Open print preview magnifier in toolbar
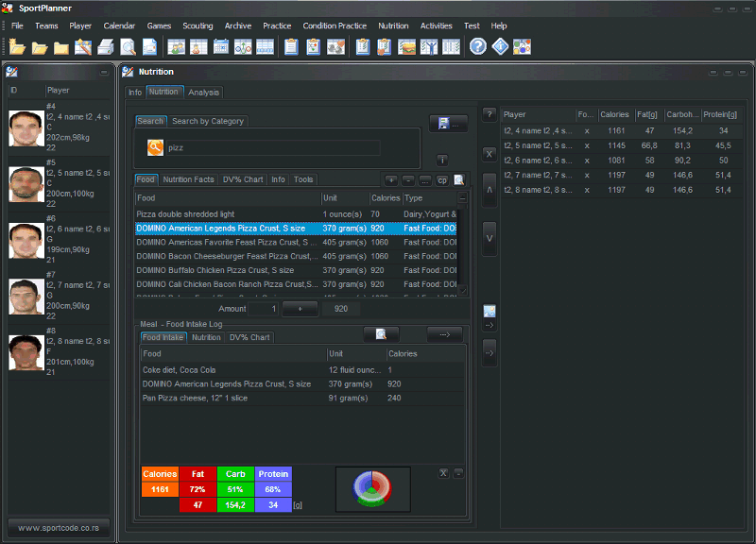 click(128, 46)
